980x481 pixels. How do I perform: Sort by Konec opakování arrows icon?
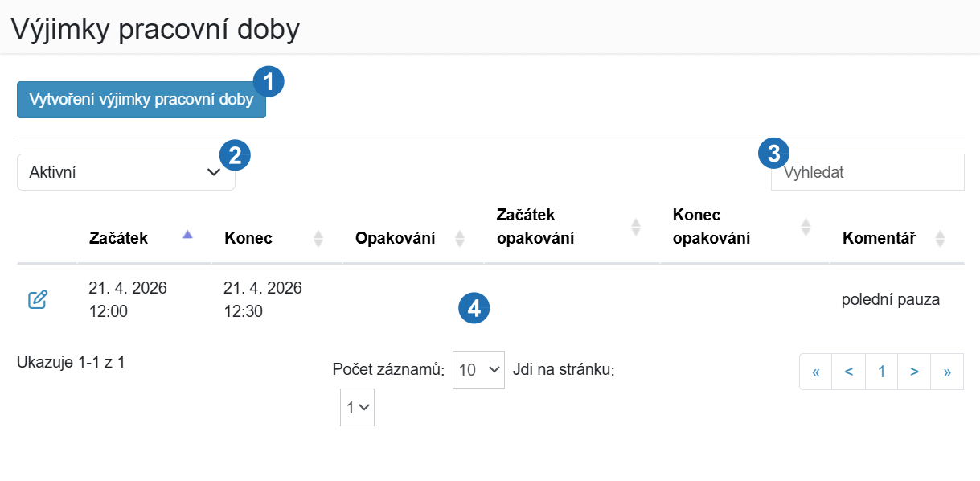(x=806, y=227)
